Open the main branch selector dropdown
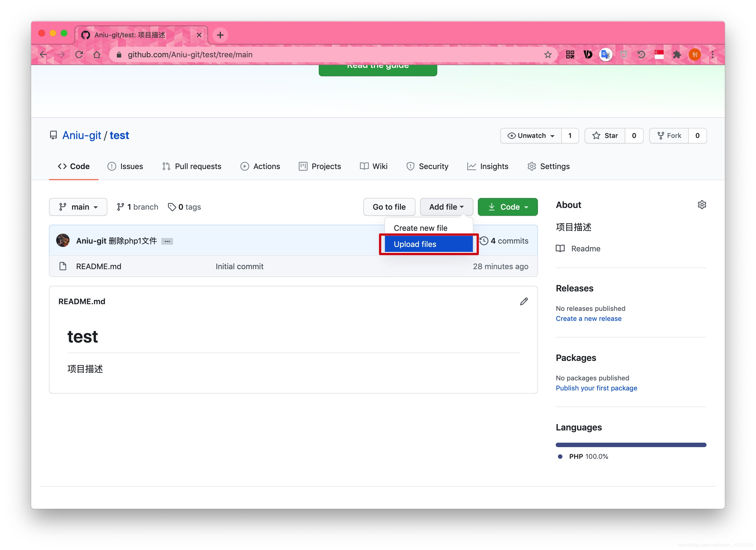 click(78, 207)
